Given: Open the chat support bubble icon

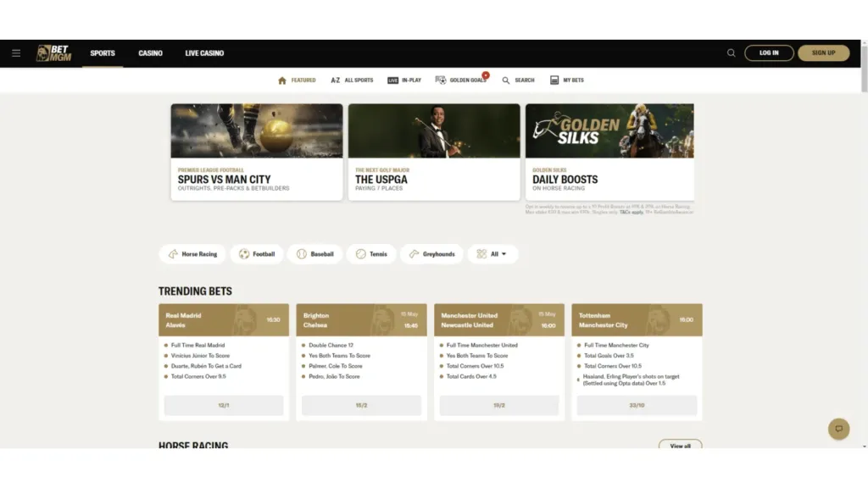Looking at the screenshot, I should pos(838,429).
